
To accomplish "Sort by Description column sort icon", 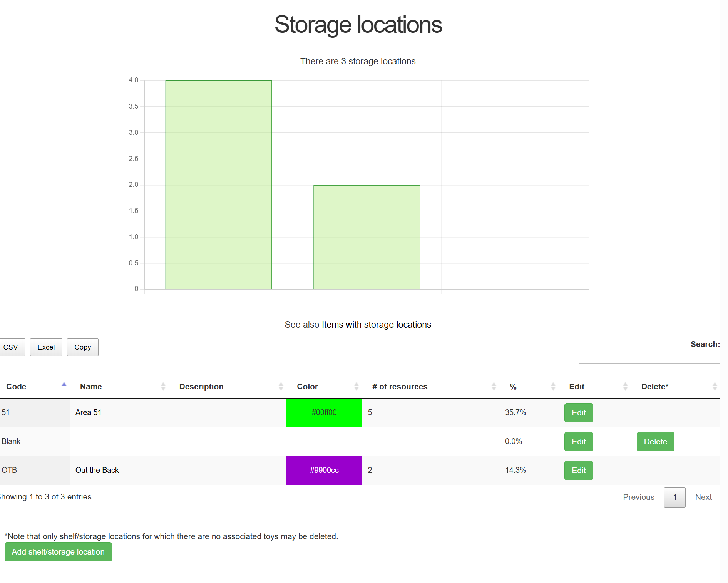I will coord(281,386).
